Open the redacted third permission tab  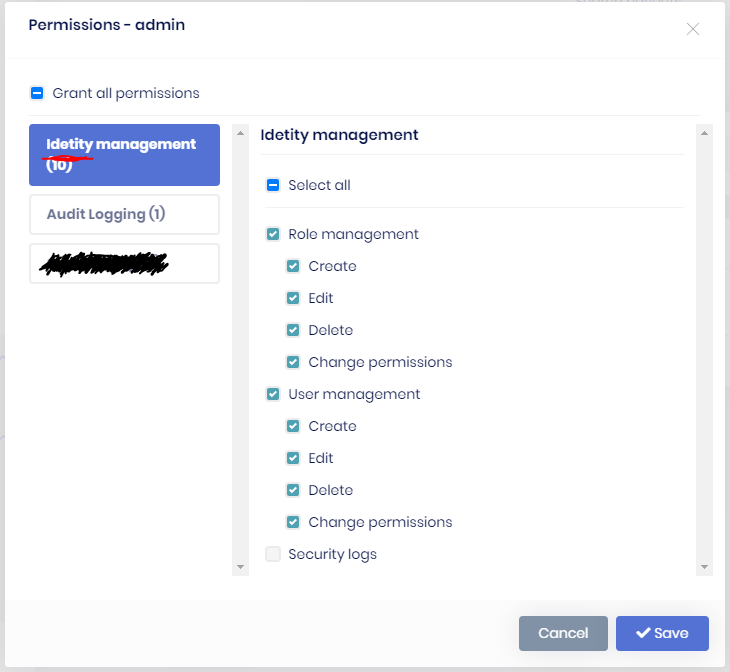(x=124, y=263)
